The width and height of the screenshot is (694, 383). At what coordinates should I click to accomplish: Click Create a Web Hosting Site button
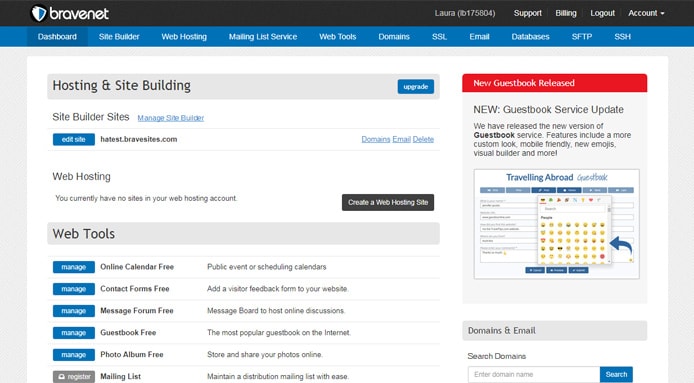(388, 202)
